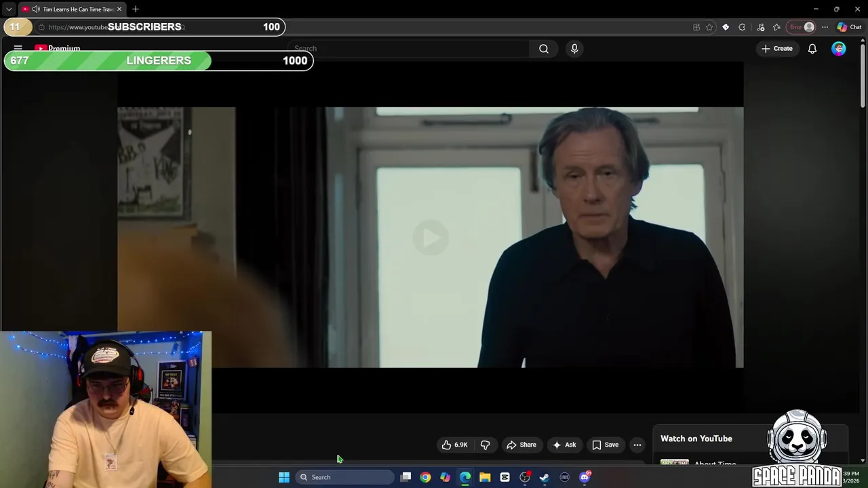Click the YouTube search field
Viewport: 868px width, 488px height.
408,48
